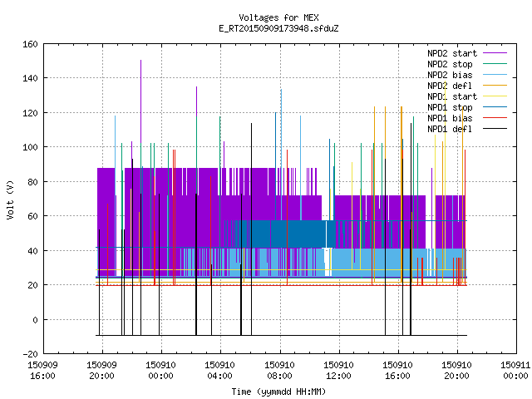The height and width of the screenshot is (399, 532).
Task: Click the NPD2 stop green legend line
Action: click(x=495, y=64)
